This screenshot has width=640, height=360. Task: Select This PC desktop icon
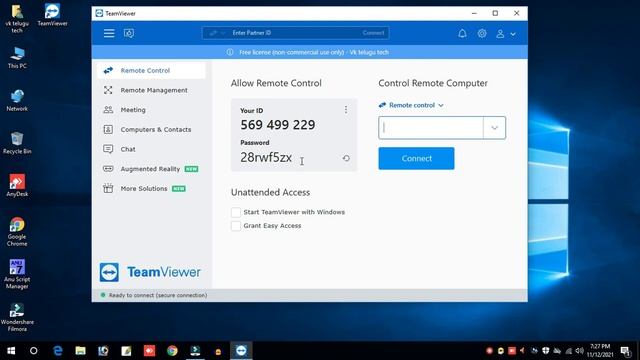tap(17, 58)
